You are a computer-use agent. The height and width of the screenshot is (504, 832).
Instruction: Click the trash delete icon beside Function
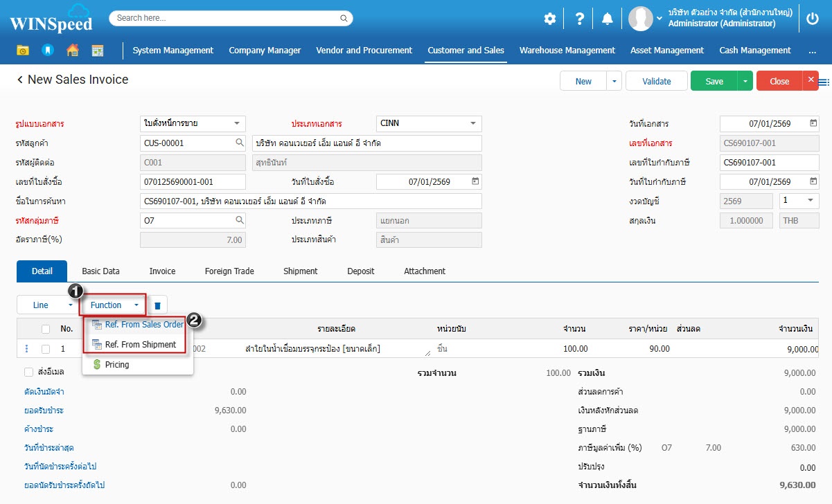pos(157,305)
